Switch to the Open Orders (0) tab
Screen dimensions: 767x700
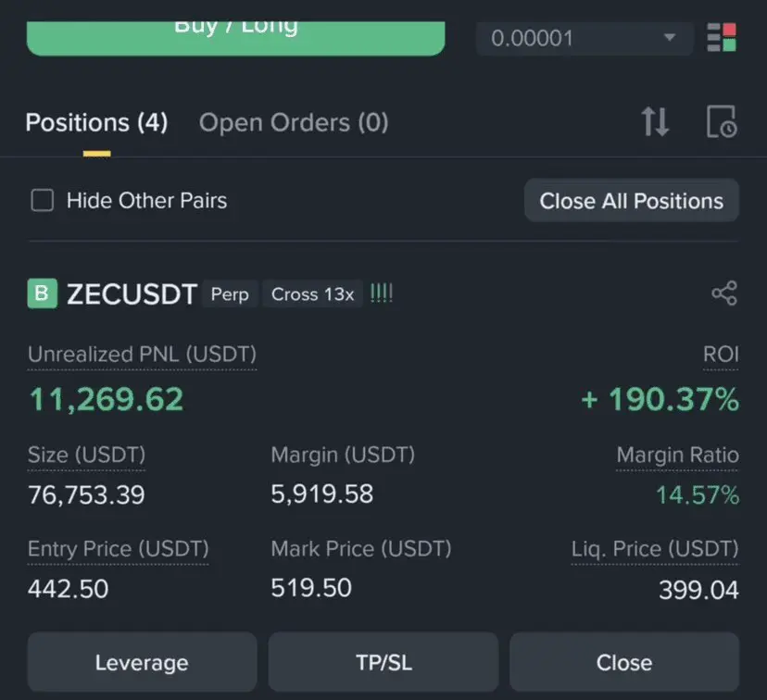[x=294, y=122]
